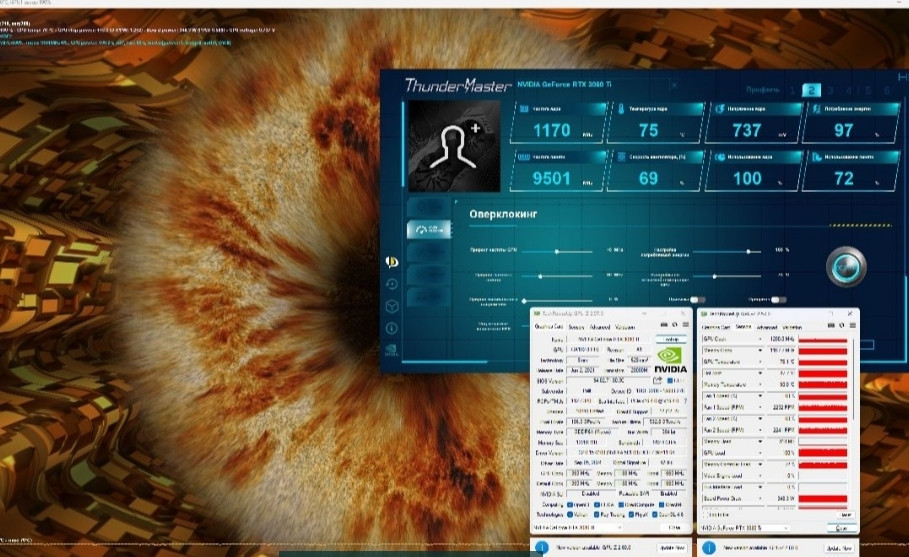Click the info icon in ThunderMaster sidebar

coord(392,329)
